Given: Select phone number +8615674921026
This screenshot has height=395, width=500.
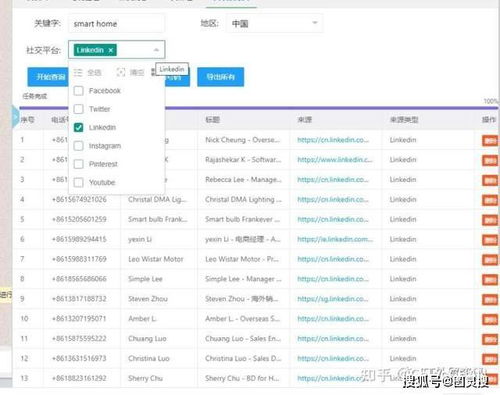Looking at the screenshot, I should [x=79, y=199].
